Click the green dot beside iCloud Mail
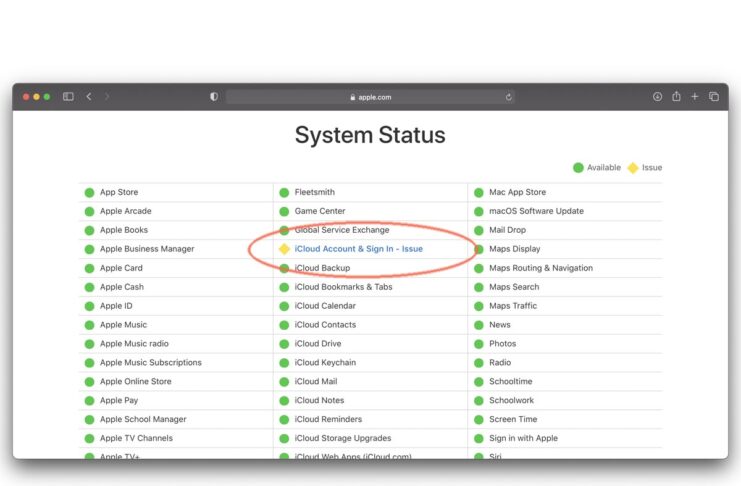 (284, 382)
